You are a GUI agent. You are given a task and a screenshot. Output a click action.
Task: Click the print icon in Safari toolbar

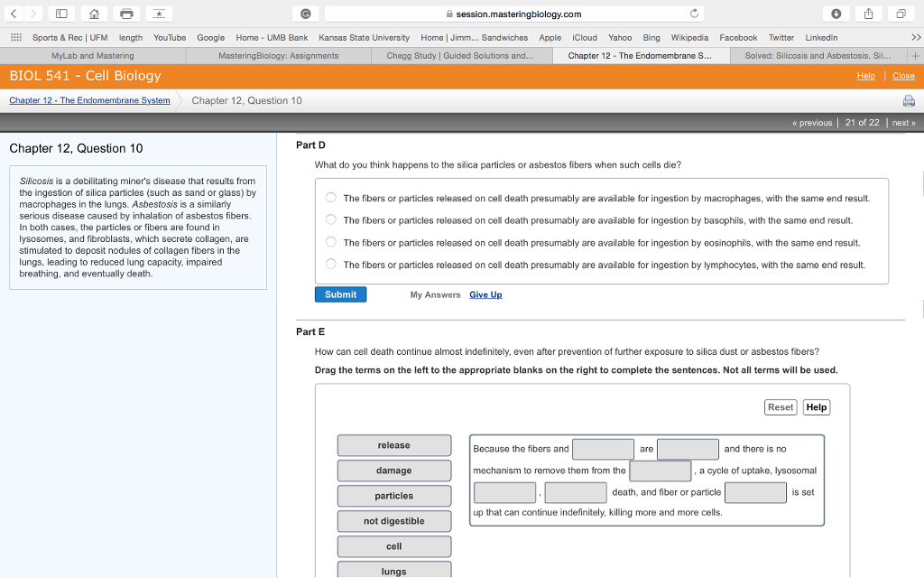point(125,14)
